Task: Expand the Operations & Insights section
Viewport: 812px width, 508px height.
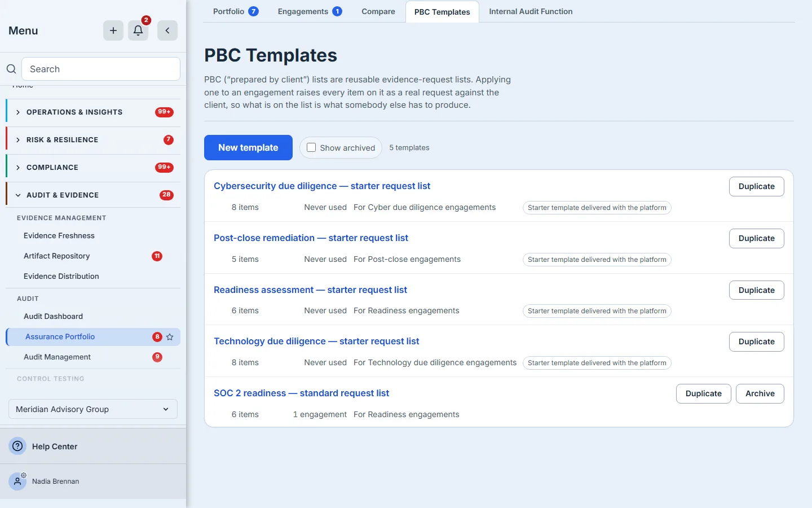Action: point(93,112)
